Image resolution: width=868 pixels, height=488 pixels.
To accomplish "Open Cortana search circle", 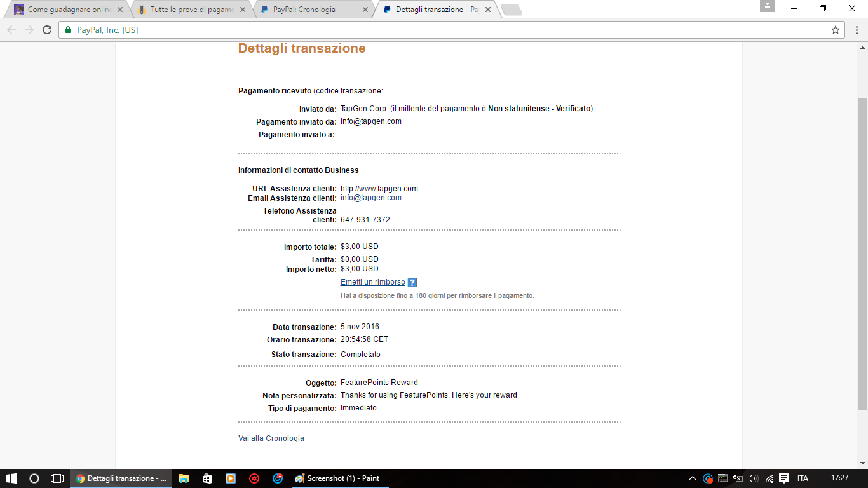I will pos(34,478).
